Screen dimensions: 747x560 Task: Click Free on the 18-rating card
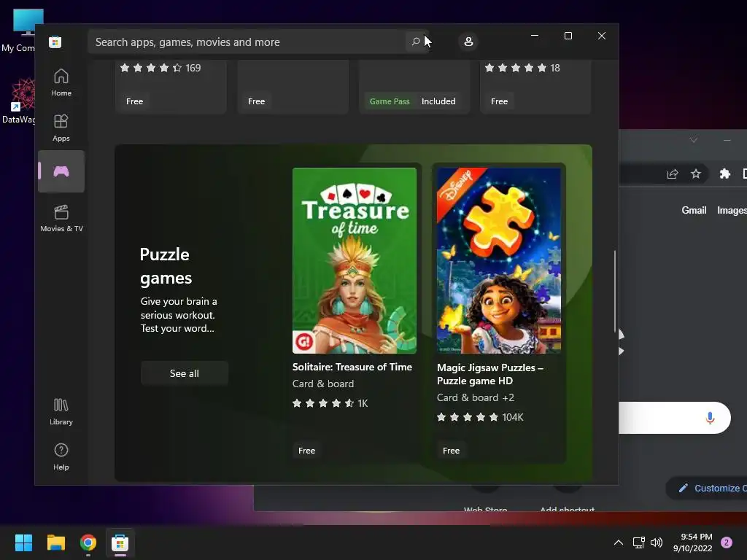[x=499, y=101]
